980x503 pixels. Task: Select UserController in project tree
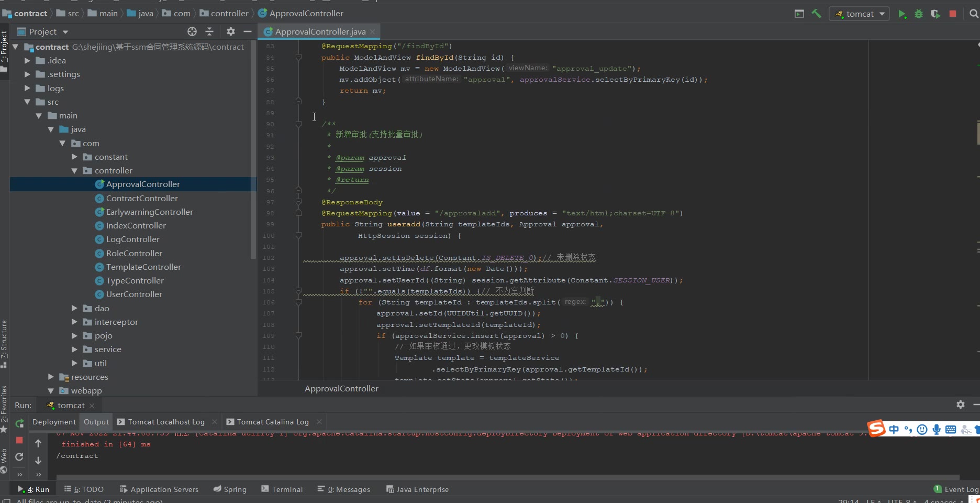pos(134,294)
